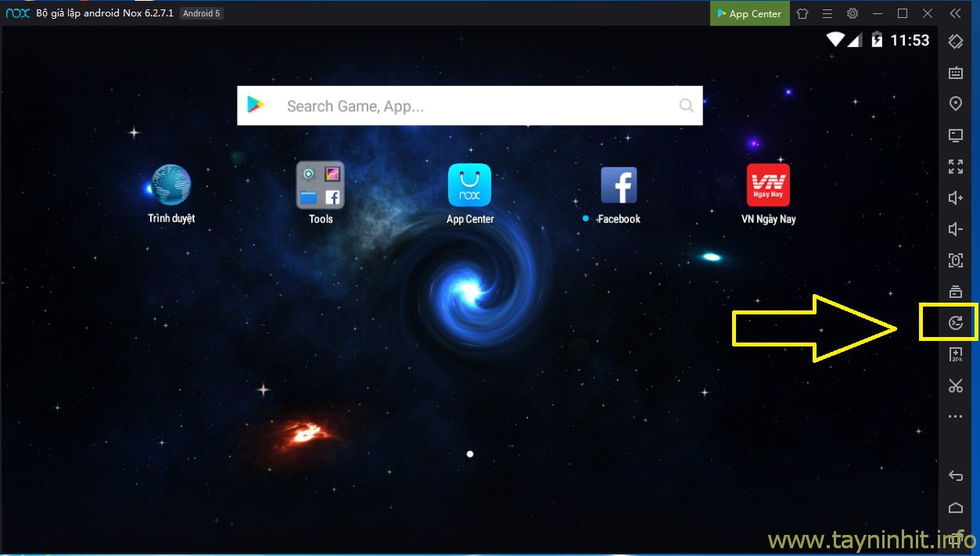Restart the emulator using the highlighted icon
Viewport: 980px width, 556px height.
955,323
